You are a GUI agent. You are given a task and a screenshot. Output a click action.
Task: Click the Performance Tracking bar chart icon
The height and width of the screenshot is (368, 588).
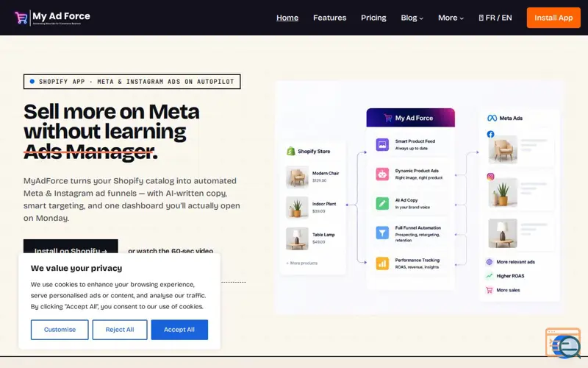(382, 263)
